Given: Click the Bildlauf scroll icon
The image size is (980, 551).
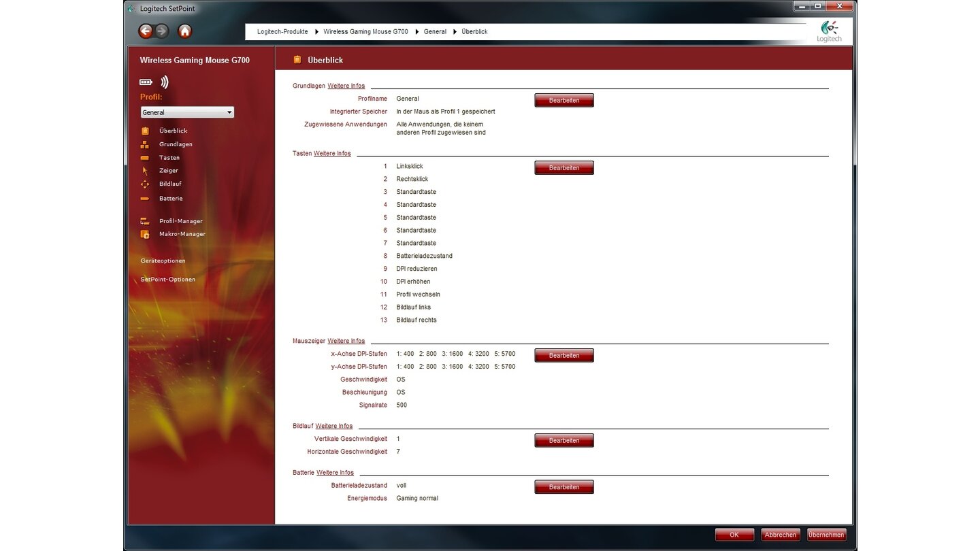Looking at the screenshot, I should click(144, 184).
